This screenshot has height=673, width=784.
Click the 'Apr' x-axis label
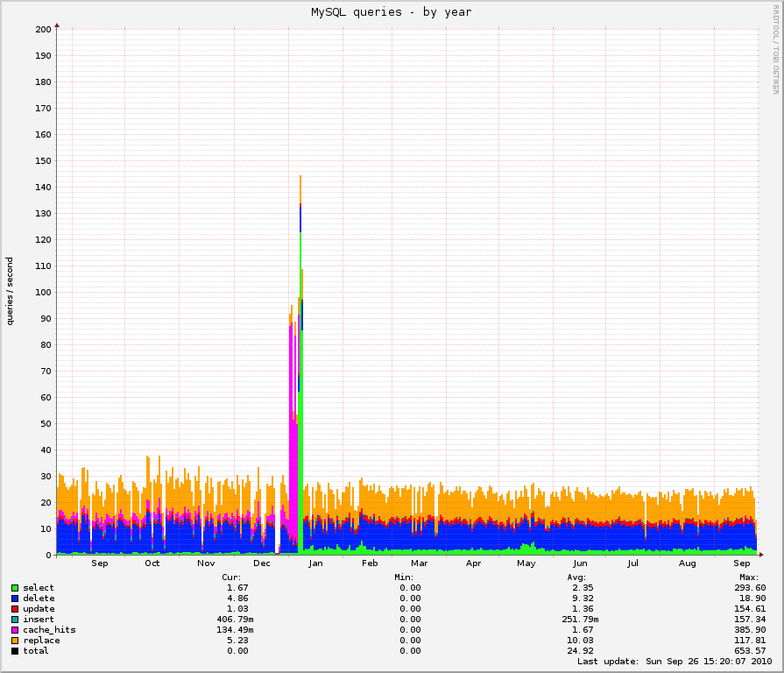pos(473,563)
